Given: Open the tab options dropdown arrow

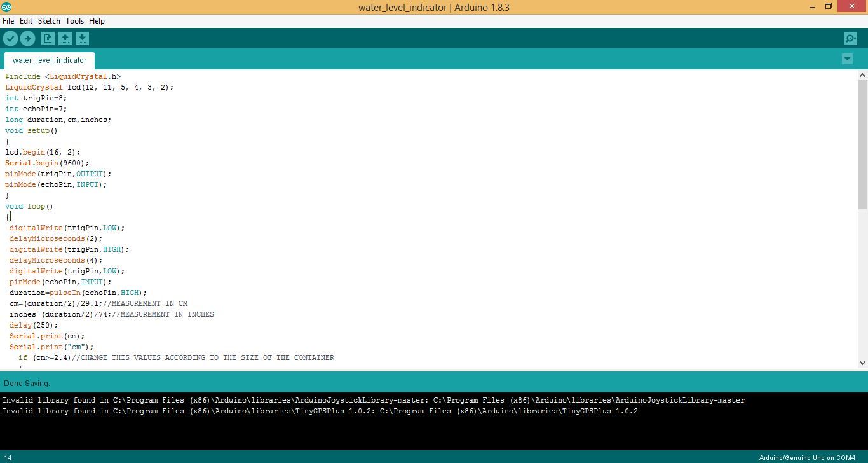Looking at the screenshot, I should point(847,59).
